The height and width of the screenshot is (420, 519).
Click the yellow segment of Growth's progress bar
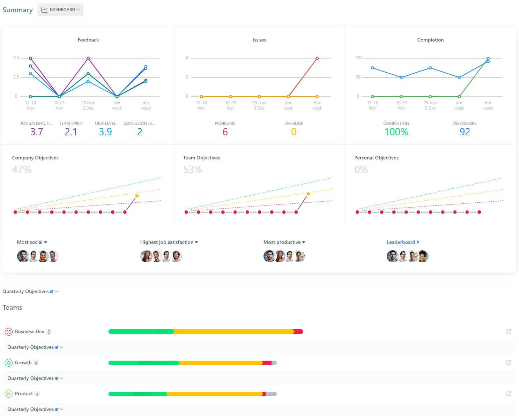(220, 362)
